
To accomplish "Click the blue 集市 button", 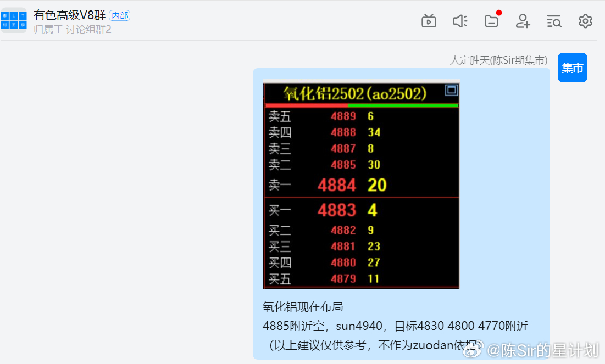I will click(573, 68).
